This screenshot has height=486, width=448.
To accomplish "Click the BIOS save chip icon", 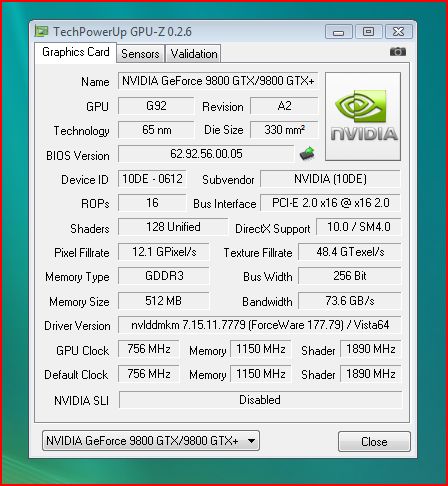I will coord(307,153).
